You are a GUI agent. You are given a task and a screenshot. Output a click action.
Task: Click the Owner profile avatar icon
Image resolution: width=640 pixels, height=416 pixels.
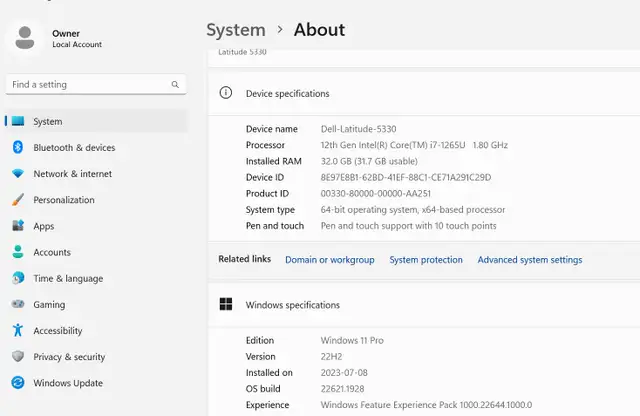point(25,38)
